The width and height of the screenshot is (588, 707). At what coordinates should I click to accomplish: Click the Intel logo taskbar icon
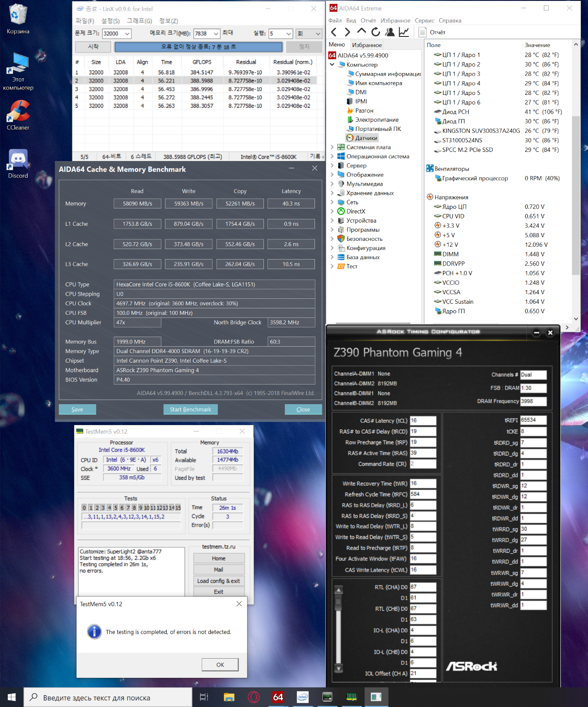[x=303, y=697]
